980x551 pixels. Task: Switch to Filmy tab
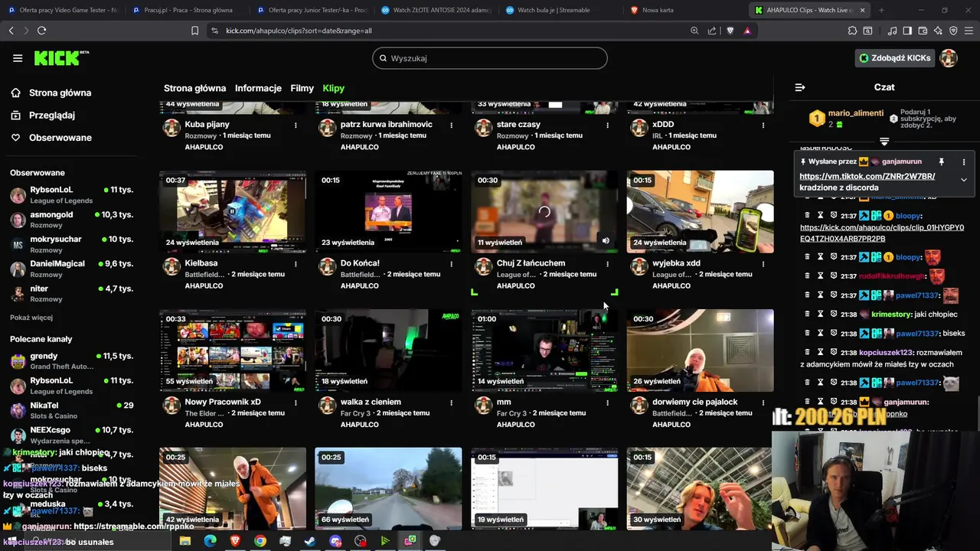coord(302,88)
